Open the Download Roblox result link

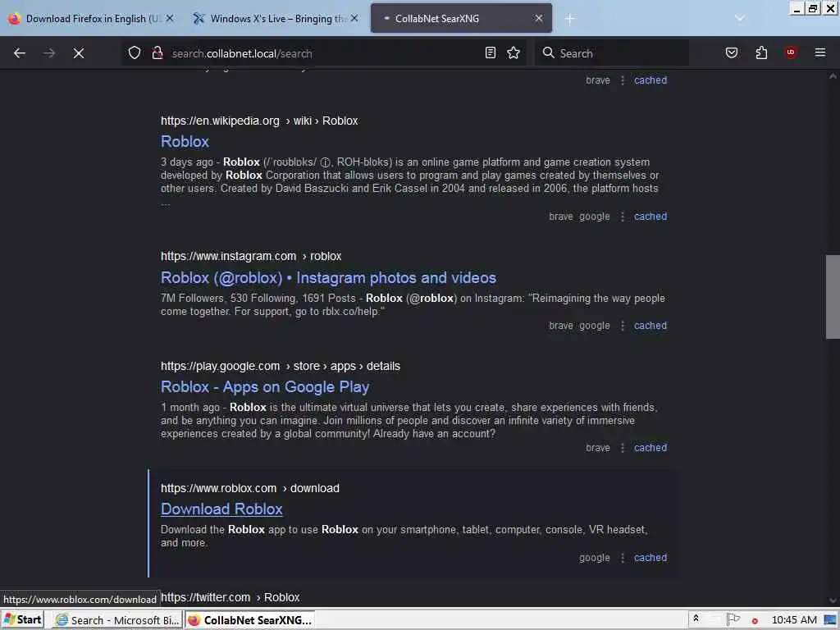[x=221, y=509]
